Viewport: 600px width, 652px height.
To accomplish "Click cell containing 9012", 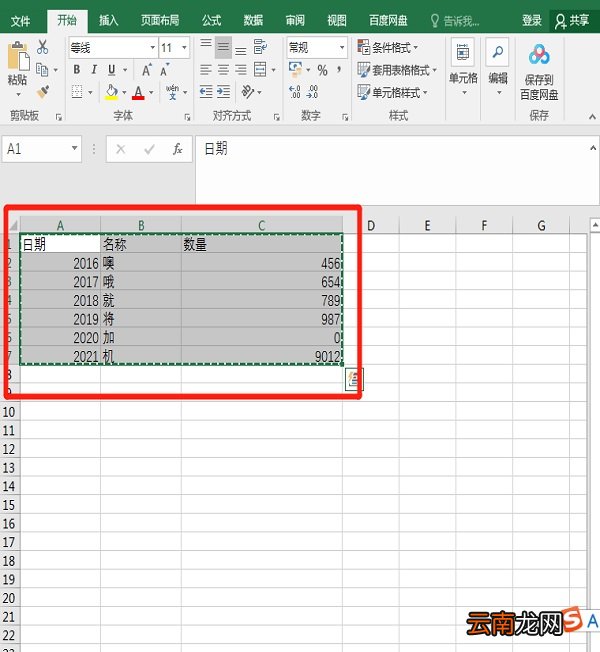I will [x=262, y=356].
